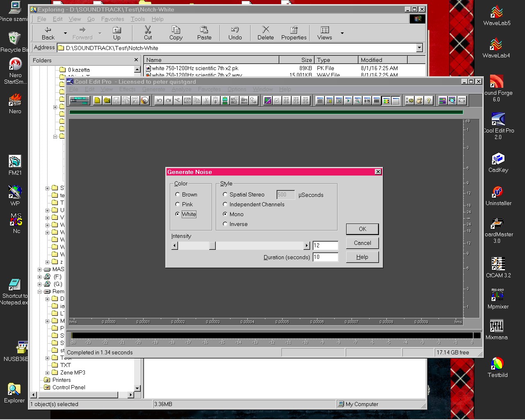The image size is (525, 420).
Task: Click the folder tree scroll down arrow
Action: (137, 388)
